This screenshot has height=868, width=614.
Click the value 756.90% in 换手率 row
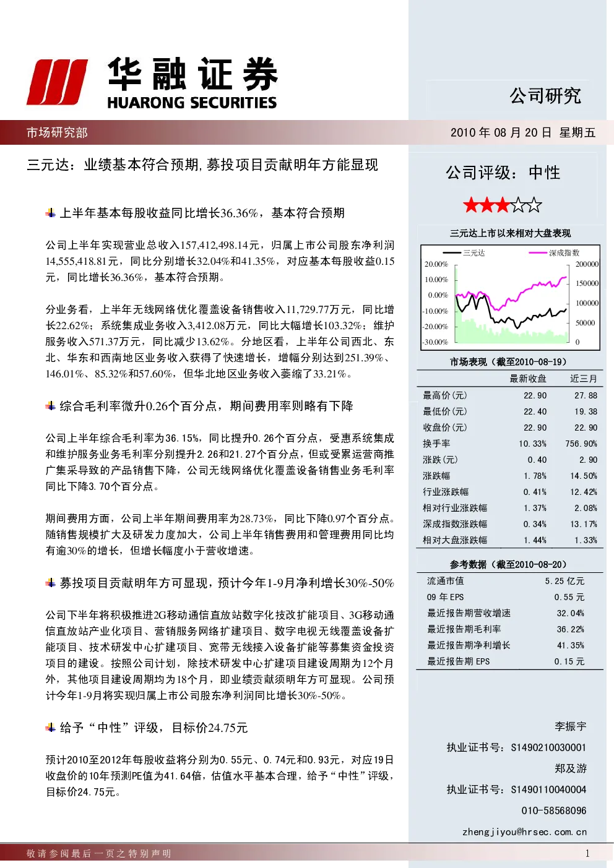click(x=581, y=444)
